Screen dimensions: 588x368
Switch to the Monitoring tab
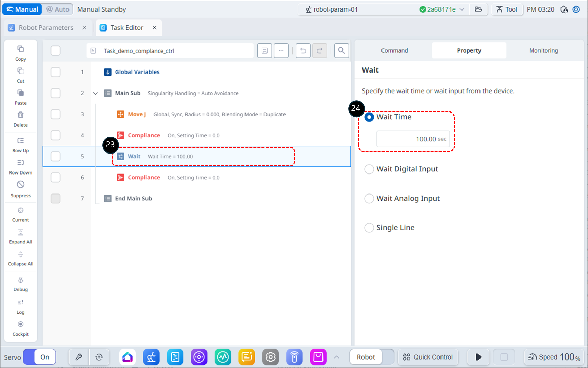coord(543,50)
